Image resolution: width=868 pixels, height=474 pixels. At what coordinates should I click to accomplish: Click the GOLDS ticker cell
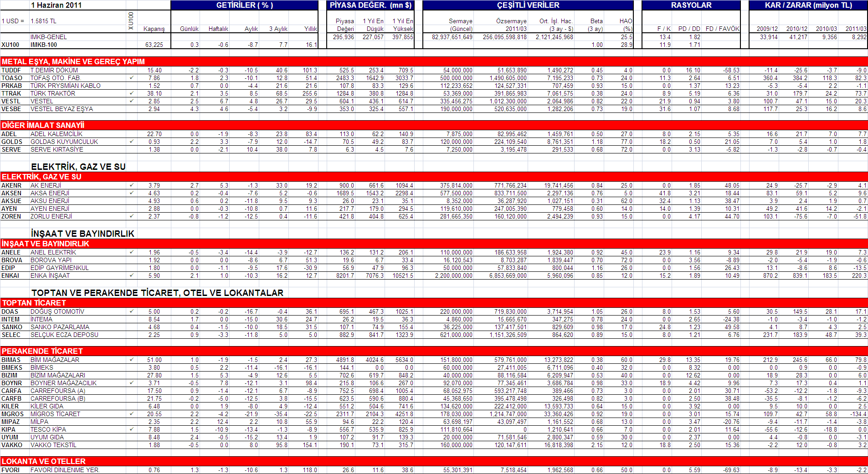pos(12,142)
